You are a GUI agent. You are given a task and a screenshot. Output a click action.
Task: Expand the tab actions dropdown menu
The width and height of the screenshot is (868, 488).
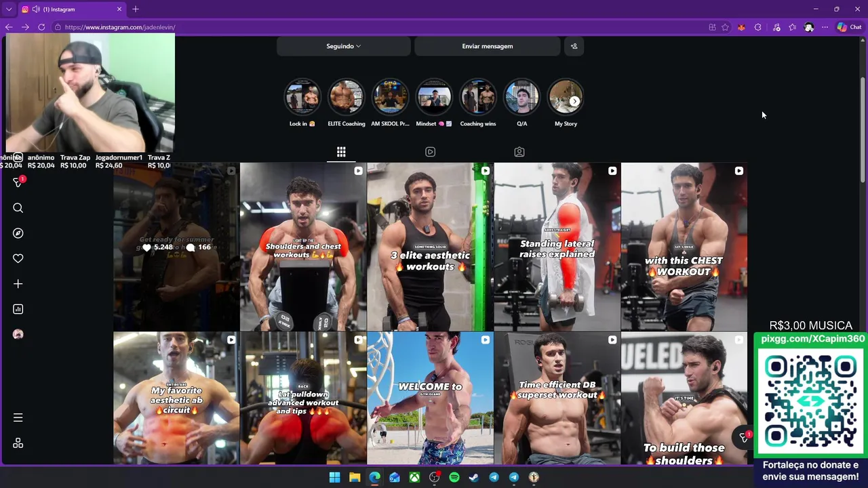coord(8,9)
